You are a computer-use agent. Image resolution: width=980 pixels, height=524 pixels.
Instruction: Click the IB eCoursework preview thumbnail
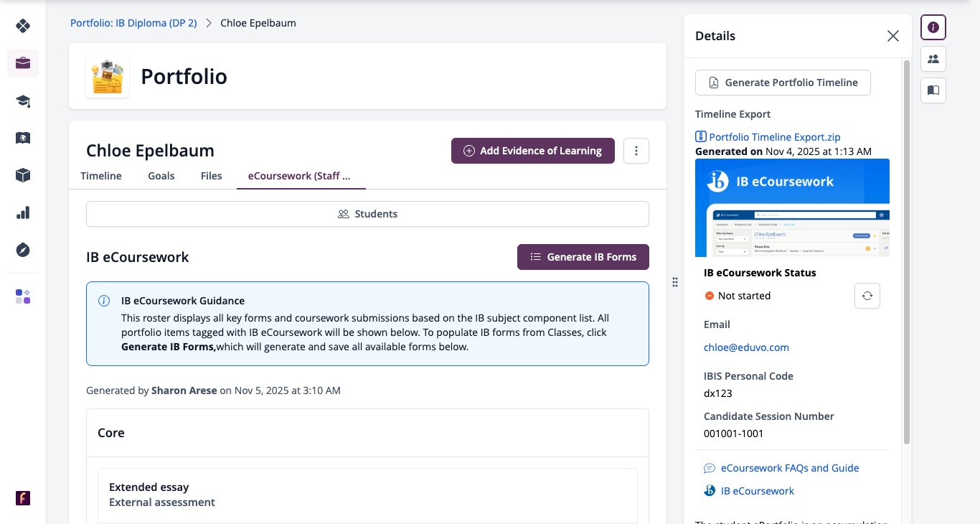click(792, 207)
